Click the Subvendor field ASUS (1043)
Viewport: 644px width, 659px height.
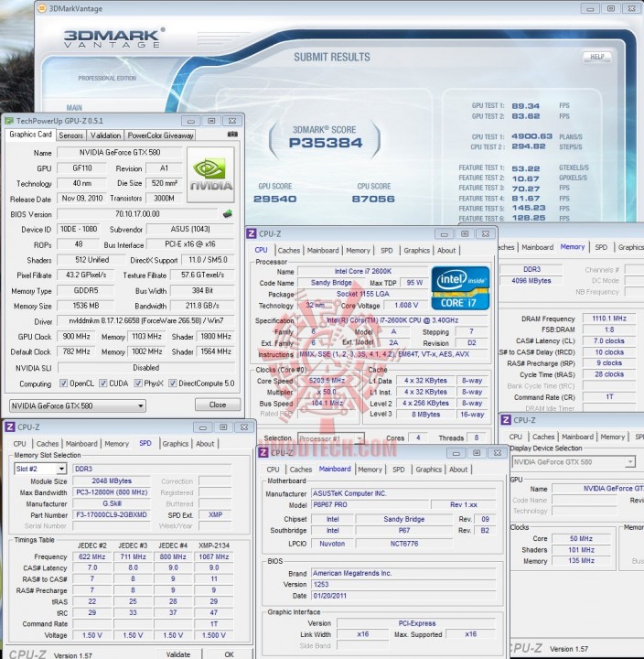[190, 229]
